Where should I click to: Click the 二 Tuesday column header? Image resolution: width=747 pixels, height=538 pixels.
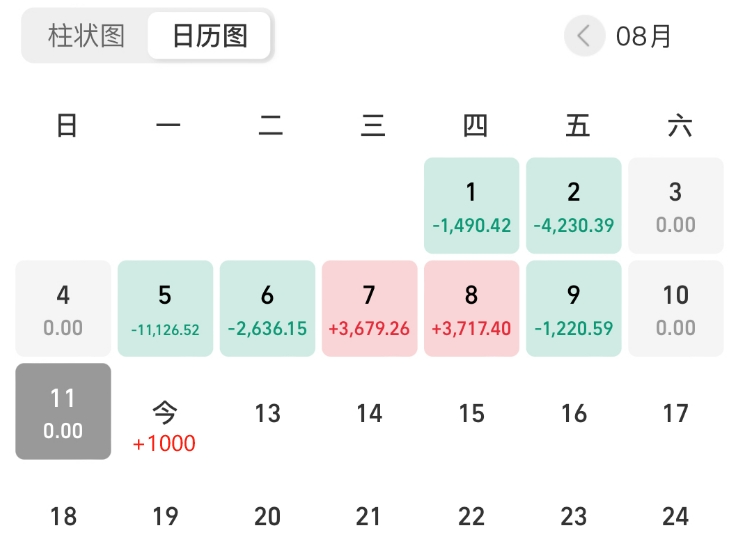[x=271, y=126]
